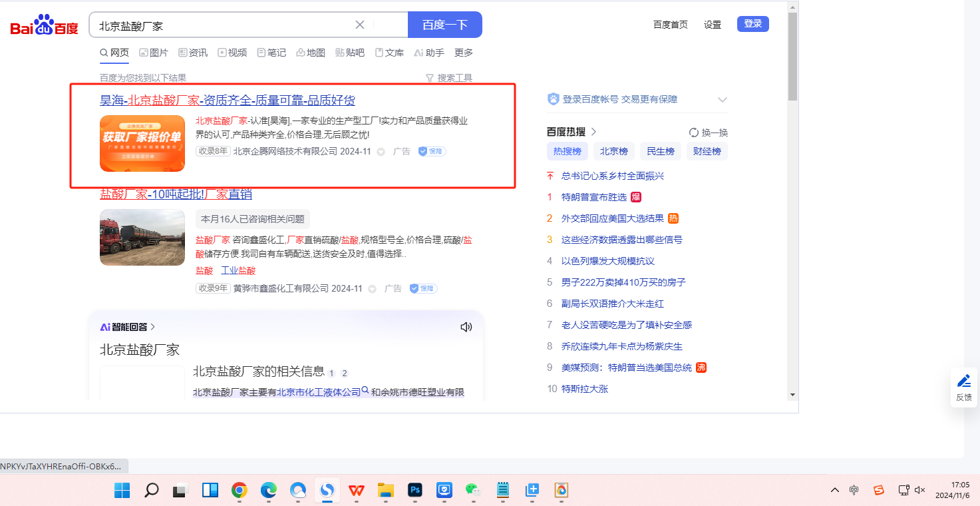Launch WPS Office from the taskbar
This screenshot has height=506, width=980.
click(357, 491)
